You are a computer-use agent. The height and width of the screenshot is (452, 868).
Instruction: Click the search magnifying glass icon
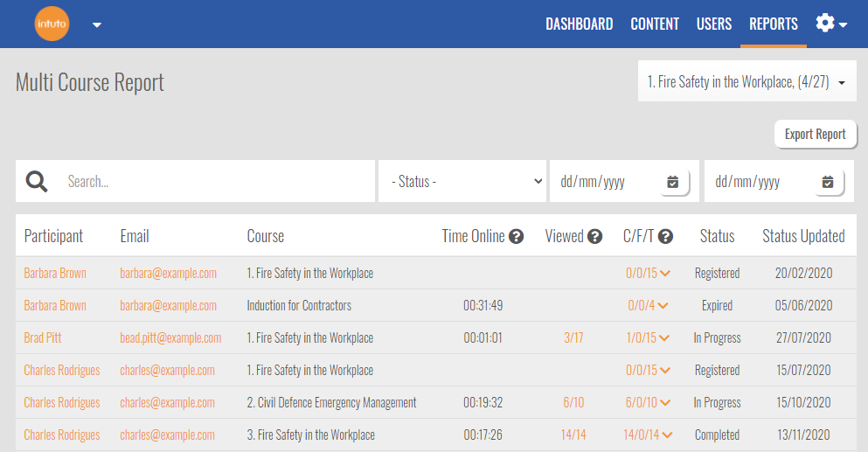[37, 181]
